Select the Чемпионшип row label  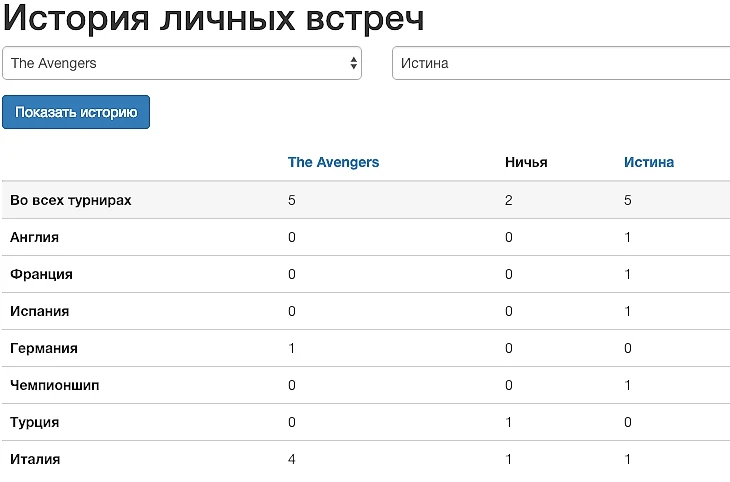(x=54, y=385)
